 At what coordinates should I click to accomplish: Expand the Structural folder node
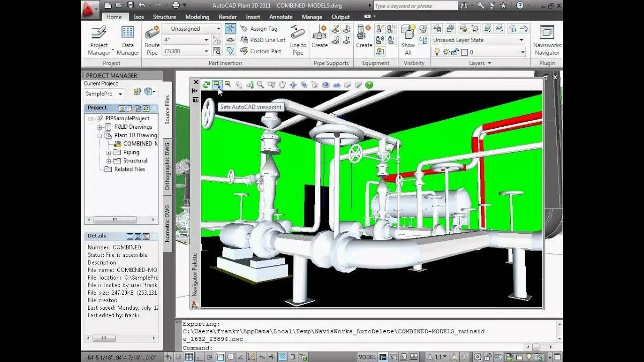tap(108, 161)
